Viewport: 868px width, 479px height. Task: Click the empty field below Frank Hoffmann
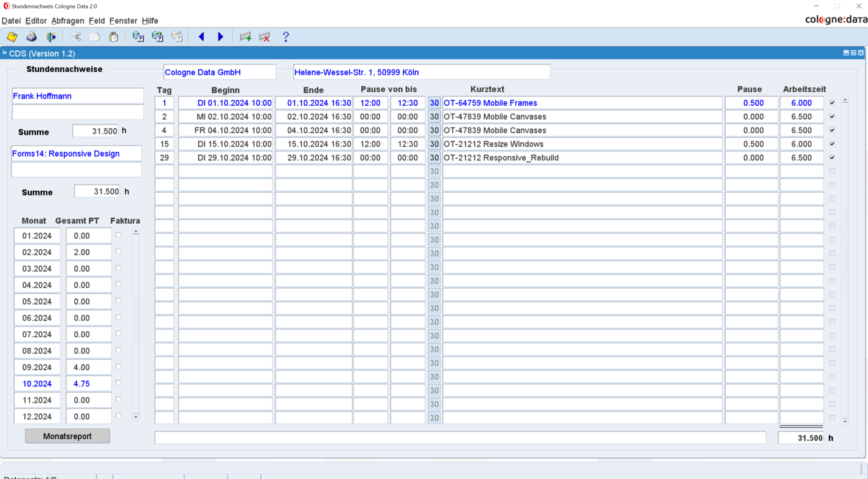coord(78,112)
